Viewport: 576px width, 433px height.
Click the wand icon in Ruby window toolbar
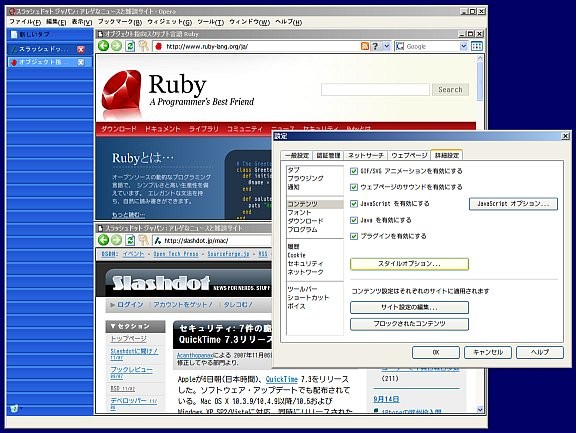143,46
